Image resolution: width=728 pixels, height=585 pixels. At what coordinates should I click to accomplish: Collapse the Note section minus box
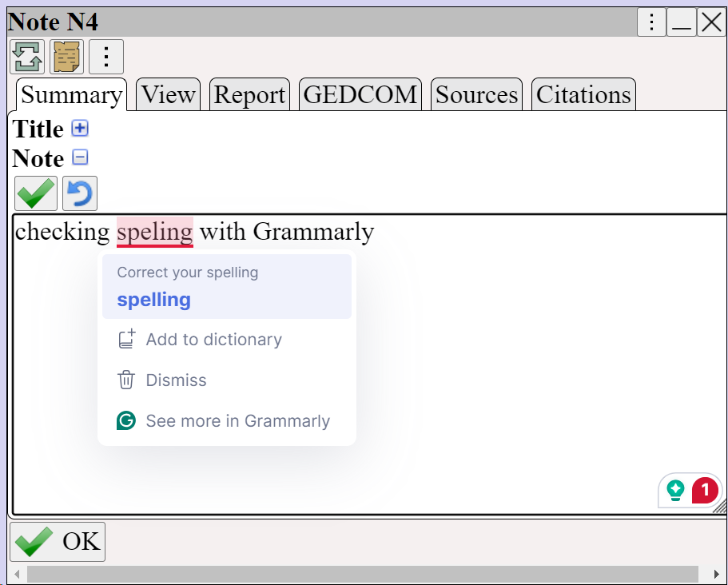[x=80, y=157]
